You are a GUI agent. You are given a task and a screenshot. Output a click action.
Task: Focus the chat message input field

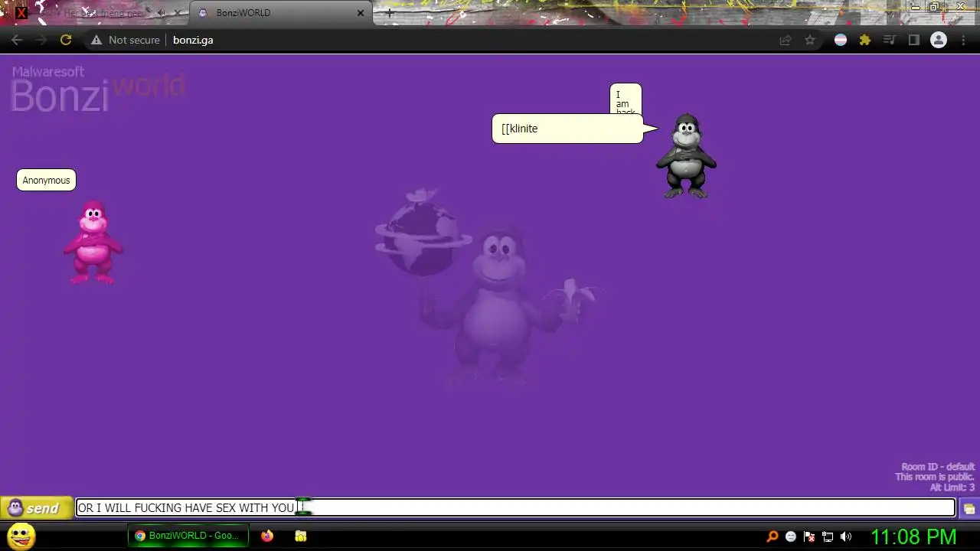tap(515, 507)
